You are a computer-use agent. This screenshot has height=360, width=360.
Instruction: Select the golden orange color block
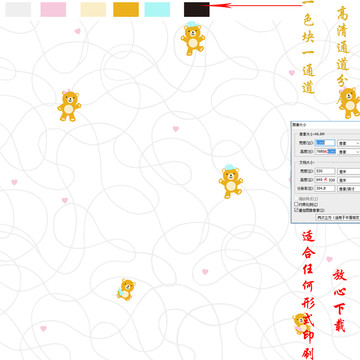pyautogui.click(x=126, y=9)
